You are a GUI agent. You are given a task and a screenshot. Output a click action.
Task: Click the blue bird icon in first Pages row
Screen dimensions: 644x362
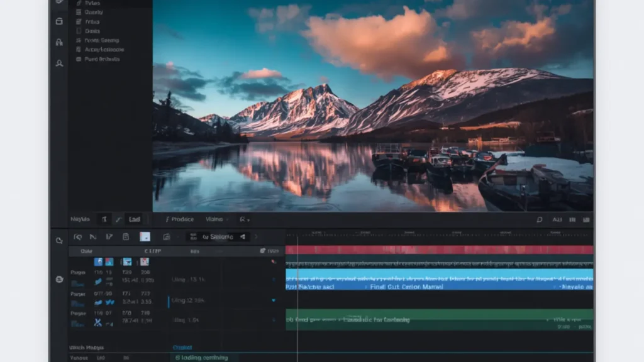98,282
